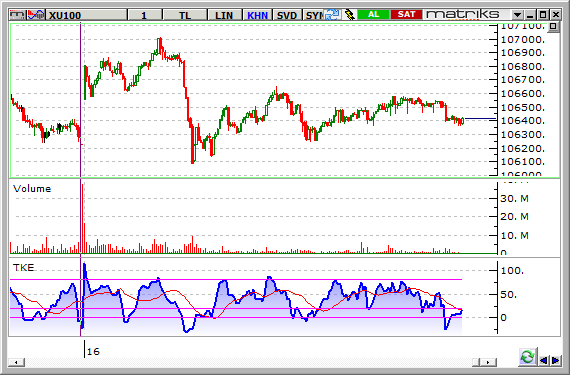
Task: Toggle the SVD button
Action: [287, 15]
